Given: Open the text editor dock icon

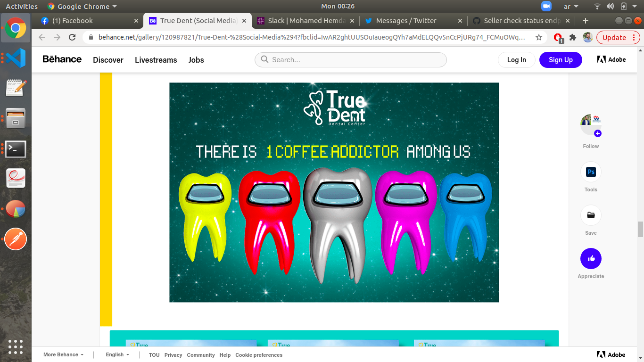Looking at the screenshot, I should [16, 88].
